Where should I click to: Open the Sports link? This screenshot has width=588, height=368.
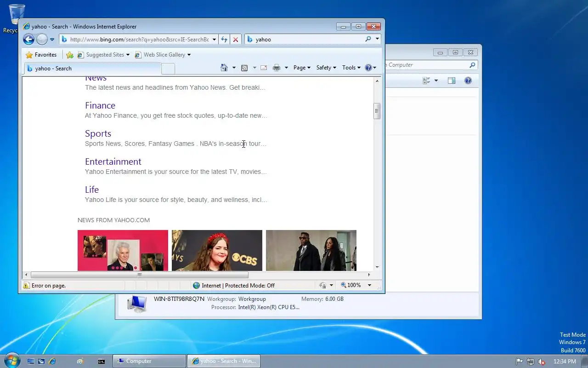[x=98, y=133]
